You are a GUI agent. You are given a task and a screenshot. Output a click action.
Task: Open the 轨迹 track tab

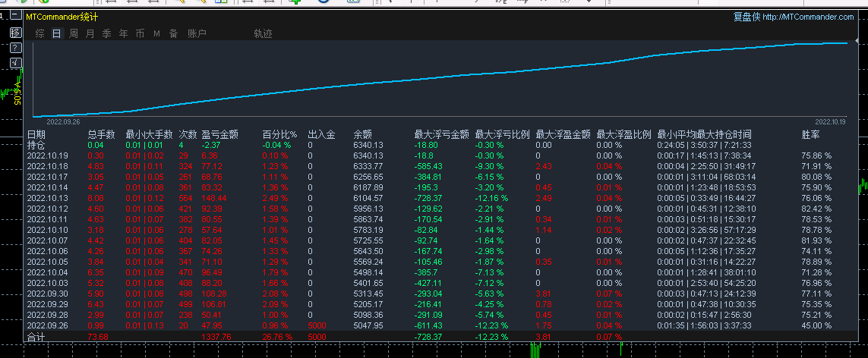click(263, 33)
